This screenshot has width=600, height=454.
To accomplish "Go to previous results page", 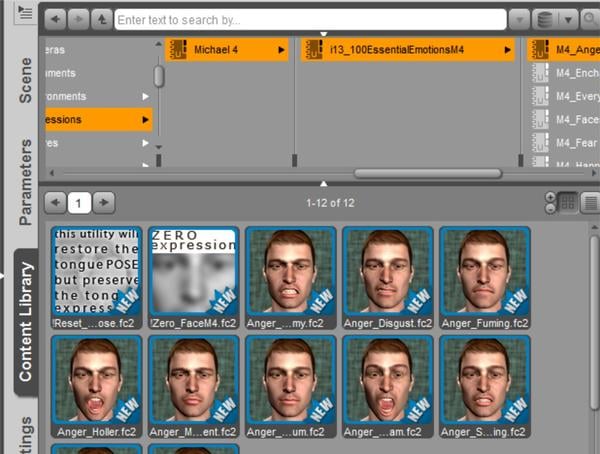I will pyautogui.click(x=56, y=203).
